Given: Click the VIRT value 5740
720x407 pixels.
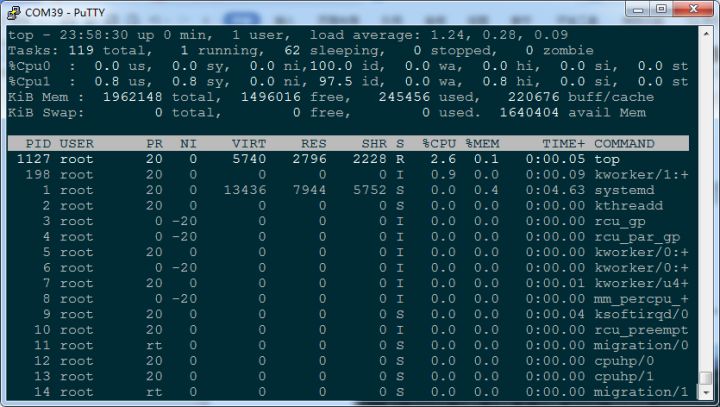Looking at the screenshot, I should click(249, 159).
